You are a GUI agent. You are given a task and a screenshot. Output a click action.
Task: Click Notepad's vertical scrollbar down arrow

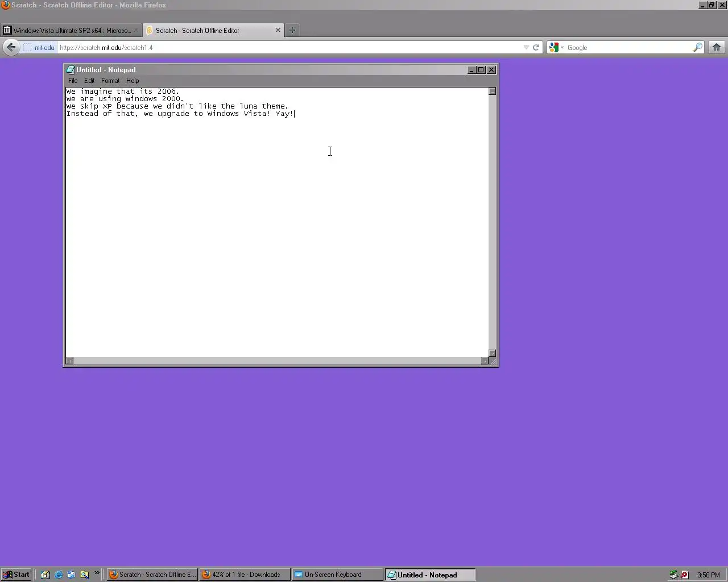(493, 353)
